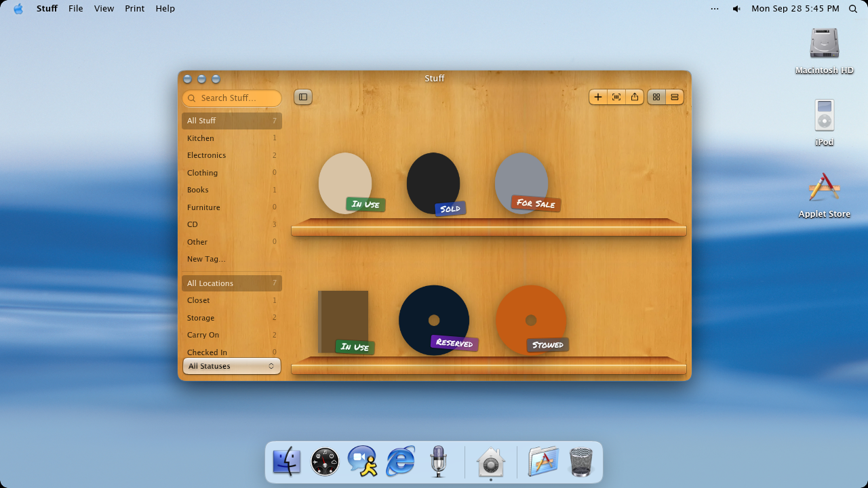Image resolution: width=868 pixels, height=488 pixels.
Task: Switch to grid shelf view
Action: point(656,97)
